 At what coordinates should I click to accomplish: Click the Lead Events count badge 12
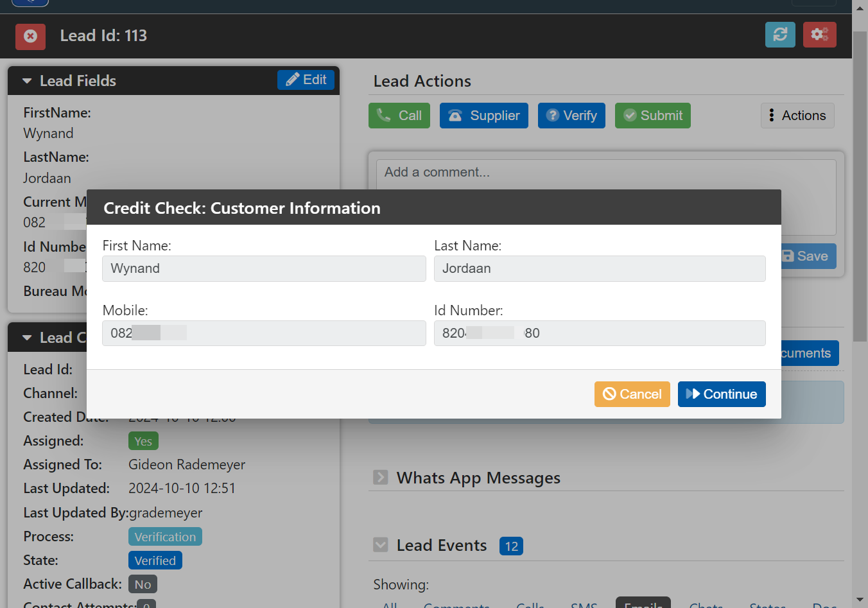point(511,546)
